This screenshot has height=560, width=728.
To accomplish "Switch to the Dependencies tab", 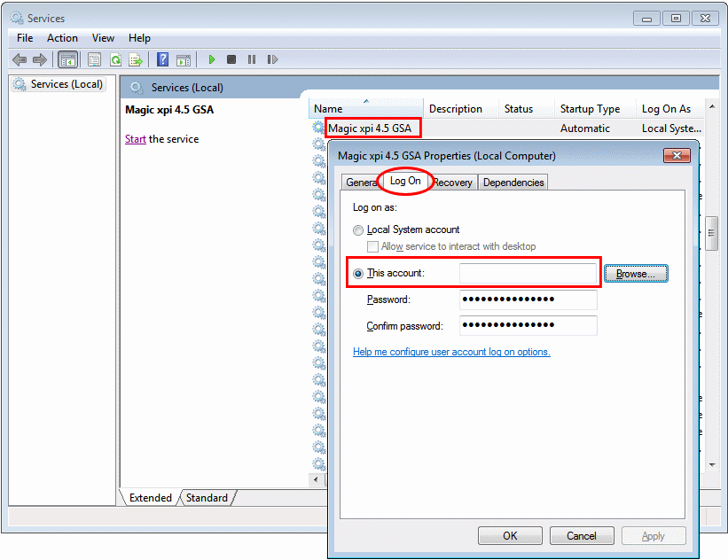I will click(x=513, y=182).
